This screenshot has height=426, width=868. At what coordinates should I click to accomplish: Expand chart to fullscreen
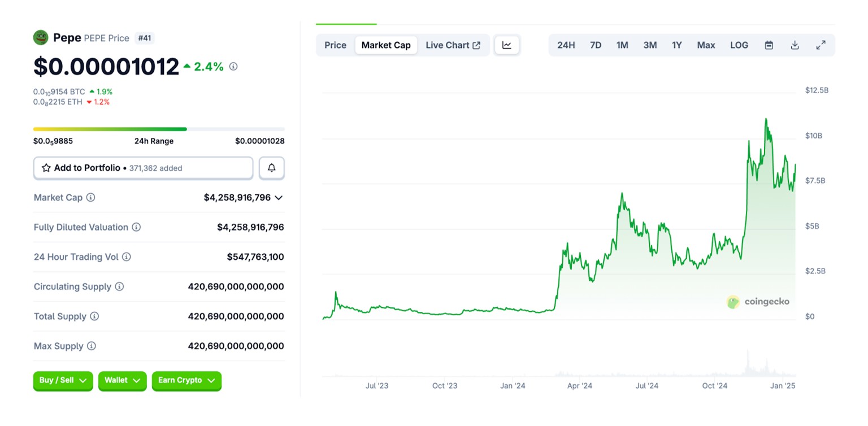pyautogui.click(x=821, y=45)
